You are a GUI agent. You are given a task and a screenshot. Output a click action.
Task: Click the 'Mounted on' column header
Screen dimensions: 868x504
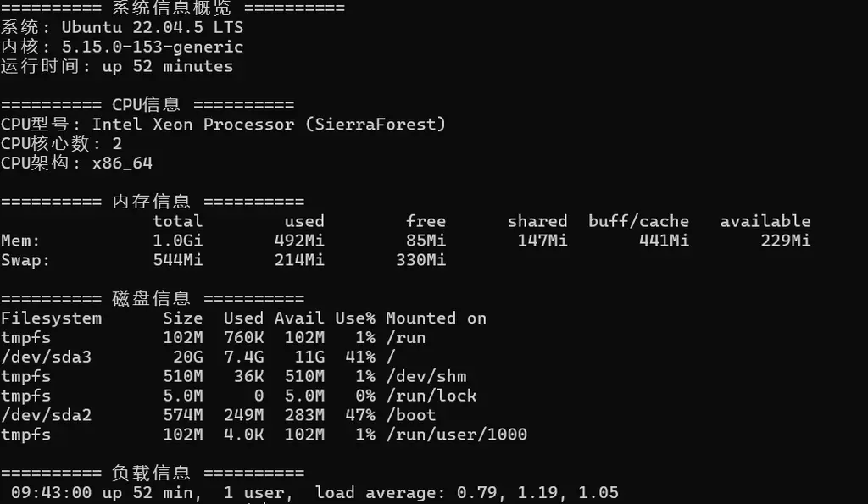[437, 318]
